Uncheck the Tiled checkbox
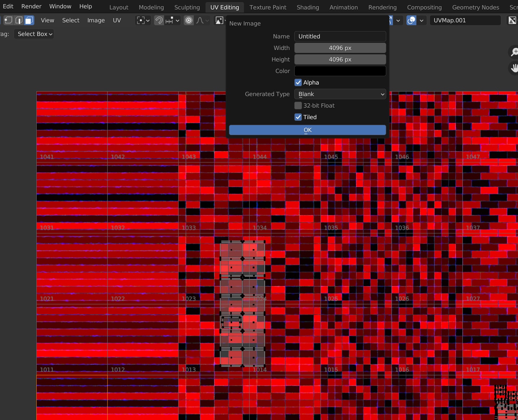The width and height of the screenshot is (518, 420). 298,117
